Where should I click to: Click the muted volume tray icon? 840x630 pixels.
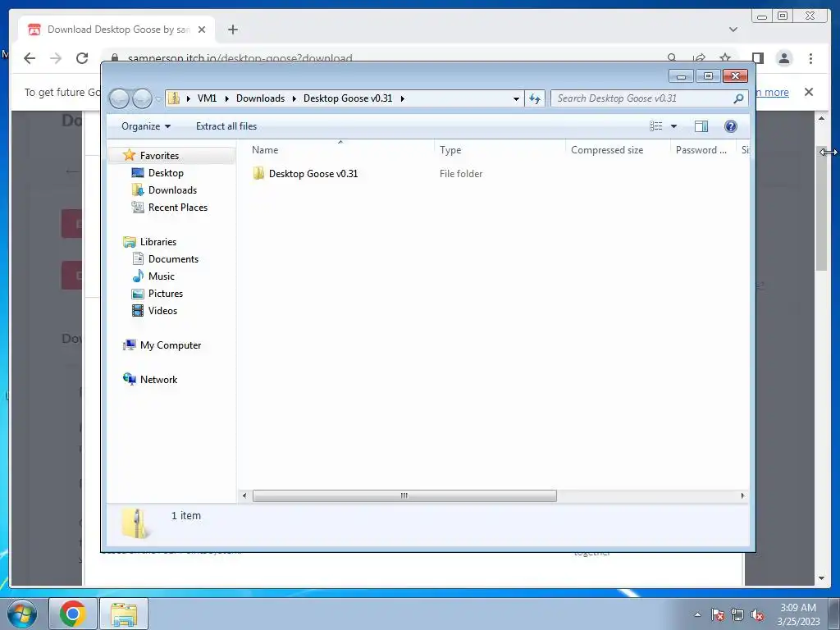[x=757, y=614]
